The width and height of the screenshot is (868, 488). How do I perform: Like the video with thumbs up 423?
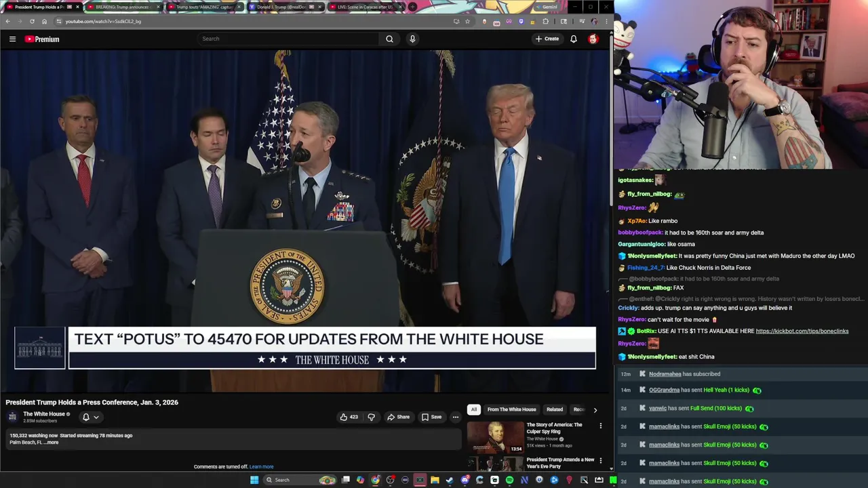pyautogui.click(x=349, y=417)
